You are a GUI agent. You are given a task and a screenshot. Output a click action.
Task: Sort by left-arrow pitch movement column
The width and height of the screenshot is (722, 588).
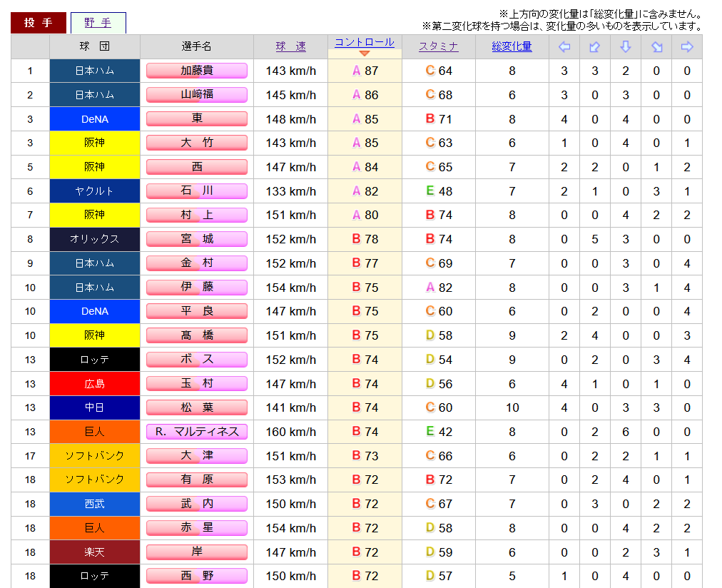(x=564, y=47)
